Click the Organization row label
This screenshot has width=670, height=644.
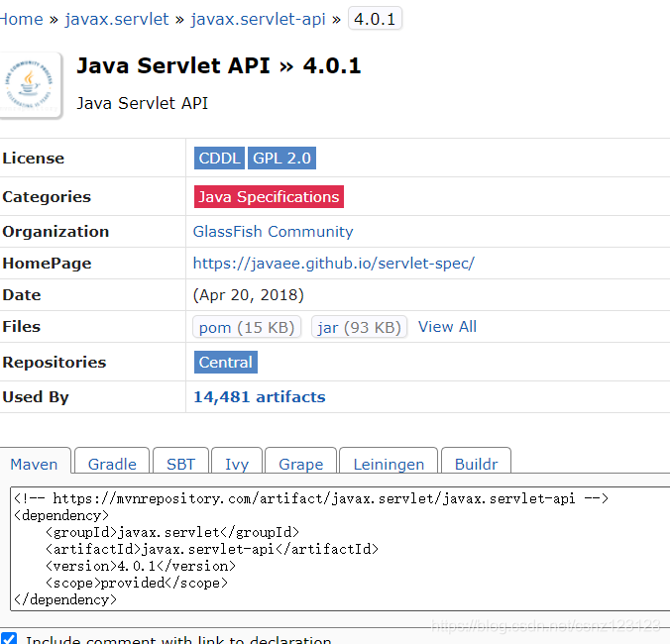coord(56,232)
